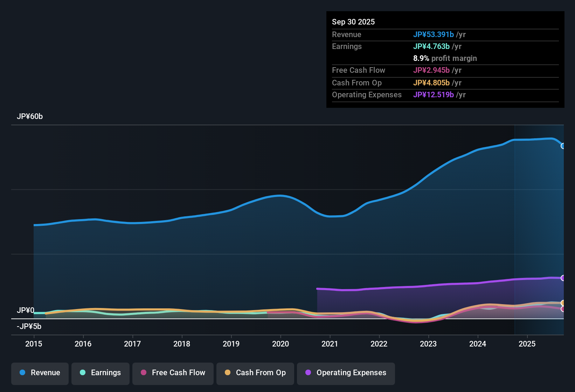This screenshot has height=392, width=575.
Task: Click the JP¥53.391b revenue value
Action: tap(434, 35)
